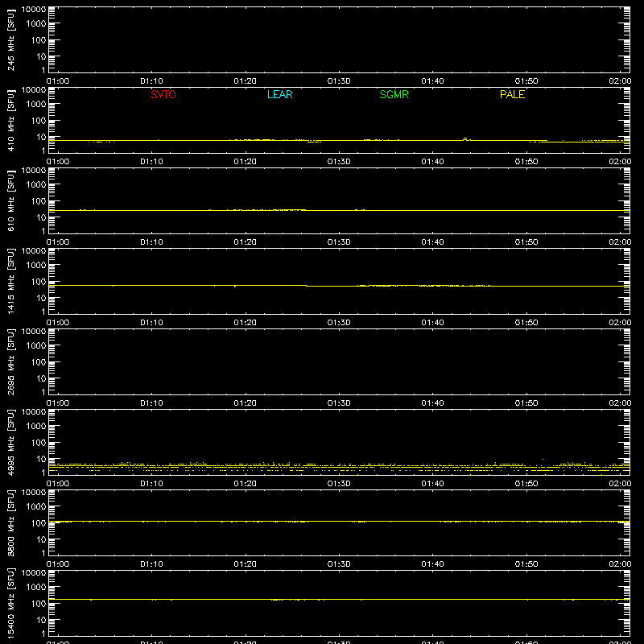
Task: Click the 100 tick label on 610 MHz plot
Action: click(x=39, y=201)
